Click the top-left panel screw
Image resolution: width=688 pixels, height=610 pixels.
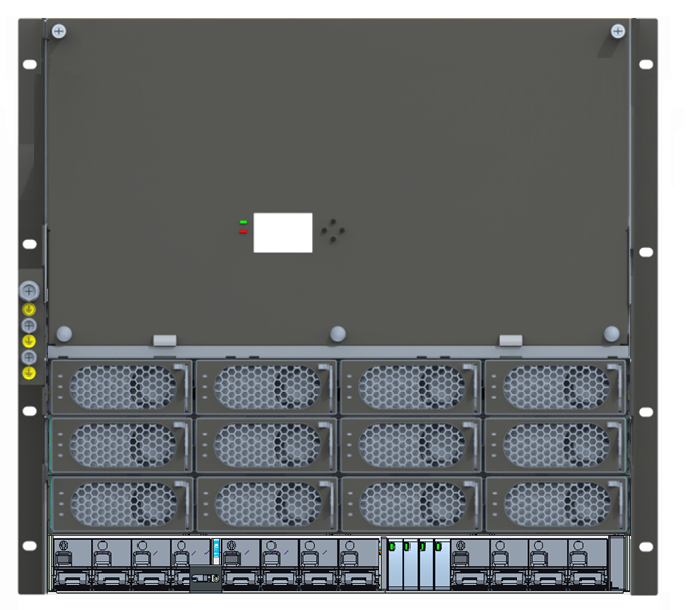(x=60, y=32)
